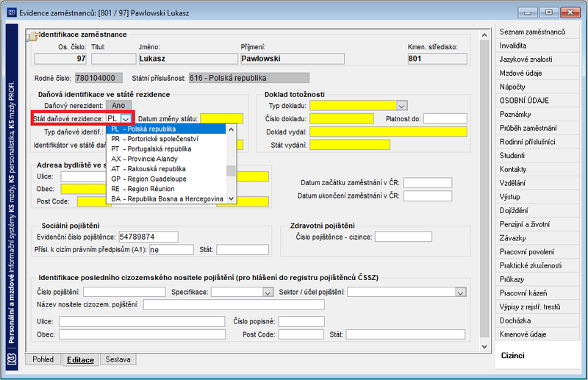Open Vzdělání section

click(537, 183)
